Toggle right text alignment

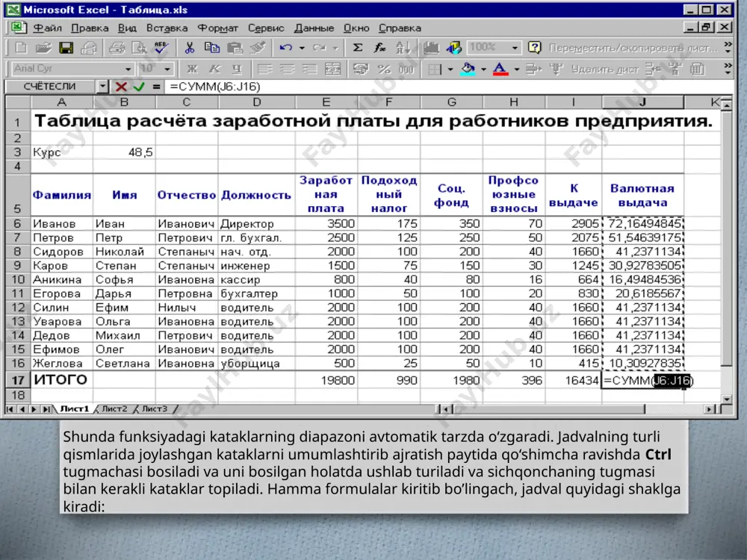tap(310, 69)
